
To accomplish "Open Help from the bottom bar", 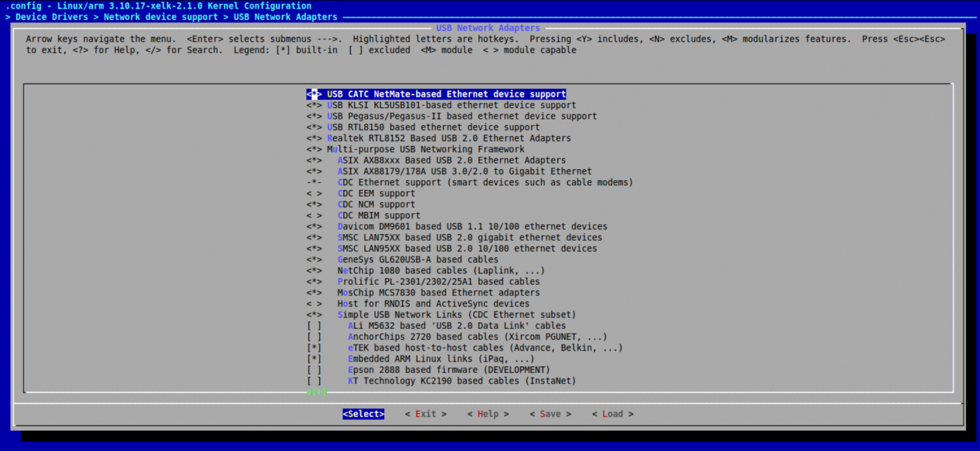I will [x=488, y=414].
